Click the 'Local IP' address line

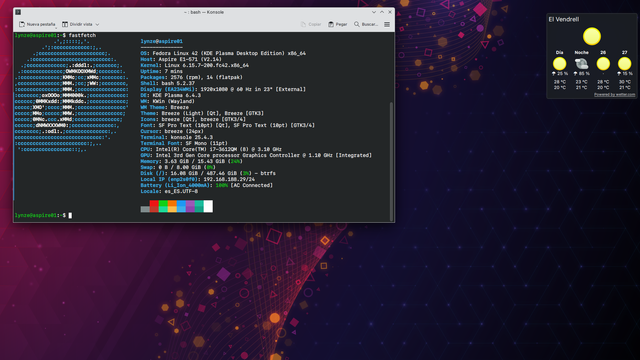[x=198, y=179]
